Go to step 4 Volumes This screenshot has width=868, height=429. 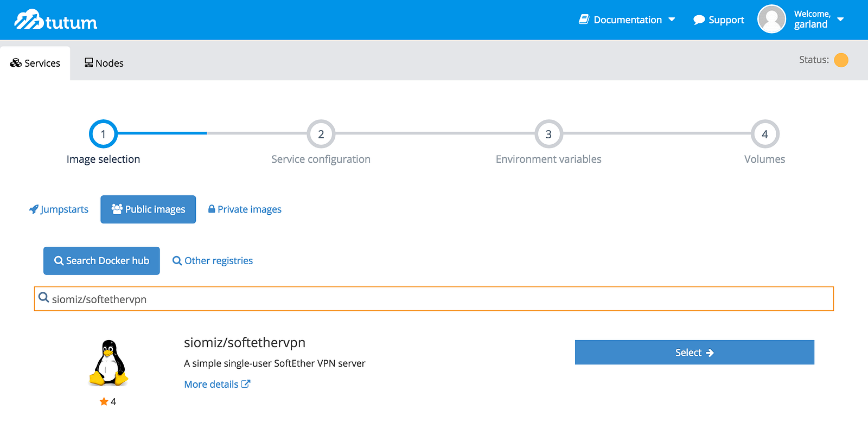pyautogui.click(x=765, y=134)
